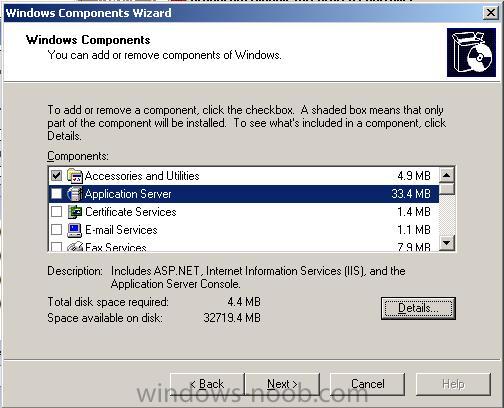Open the Details button
The height and width of the screenshot is (408, 504).
[x=418, y=308]
